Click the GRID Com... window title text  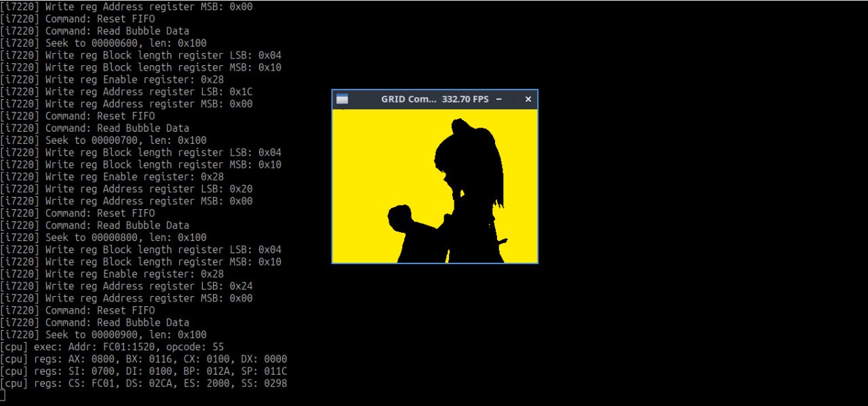click(408, 99)
